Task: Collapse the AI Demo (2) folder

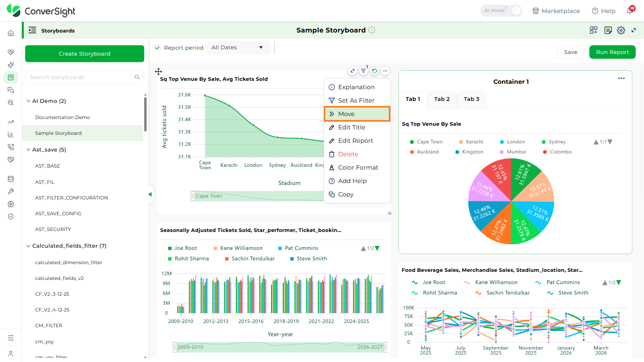Action: click(x=29, y=101)
